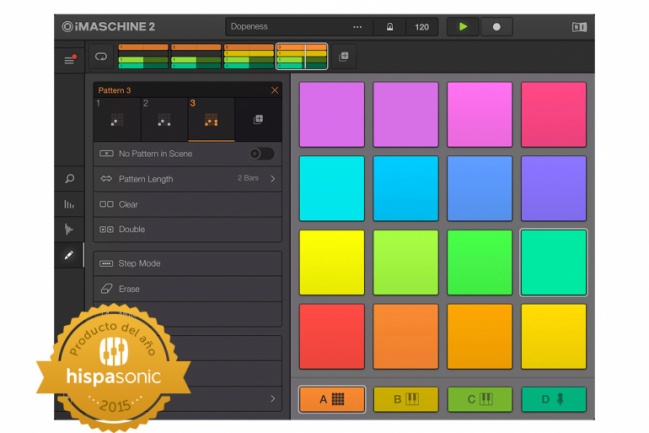Open the mixer levels icon in sidebar
The image size is (649, 433).
[x=70, y=204]
